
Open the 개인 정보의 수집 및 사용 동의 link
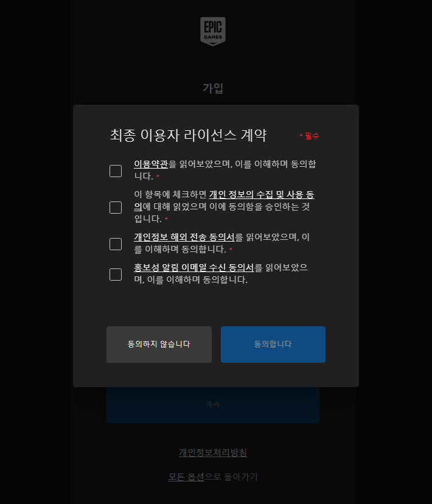(x=262, y=195)
